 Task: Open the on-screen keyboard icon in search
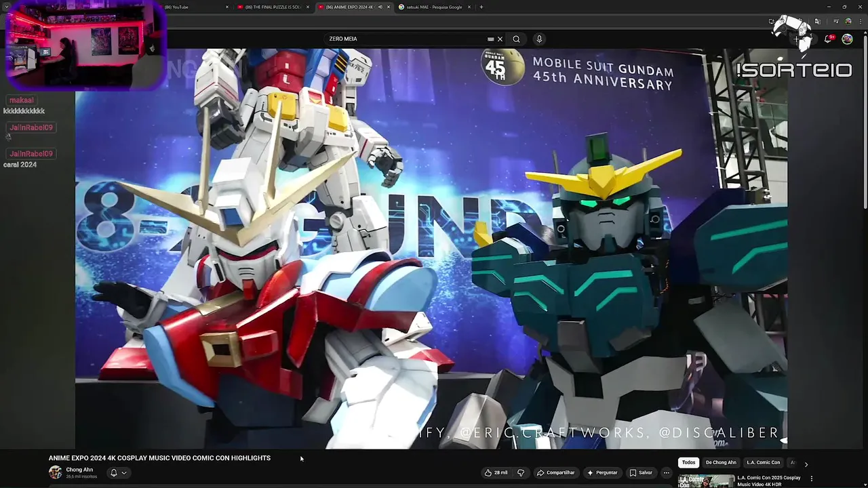[491, 39]
